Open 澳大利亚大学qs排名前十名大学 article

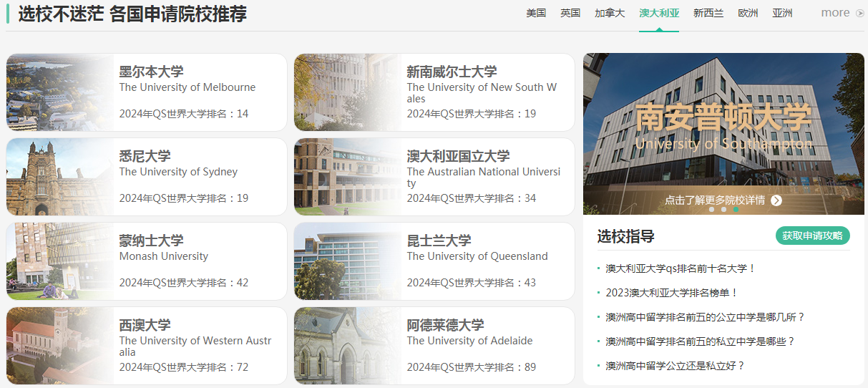click(681, 268)
